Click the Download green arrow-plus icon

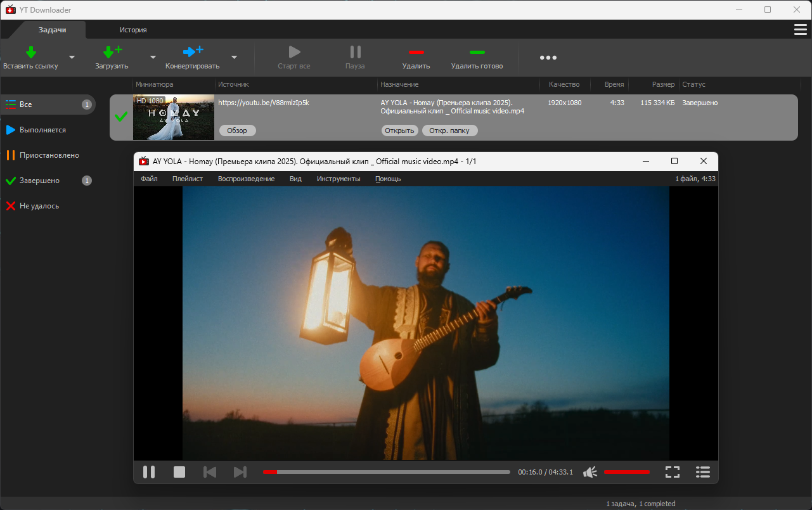click(x=112, y=52)
